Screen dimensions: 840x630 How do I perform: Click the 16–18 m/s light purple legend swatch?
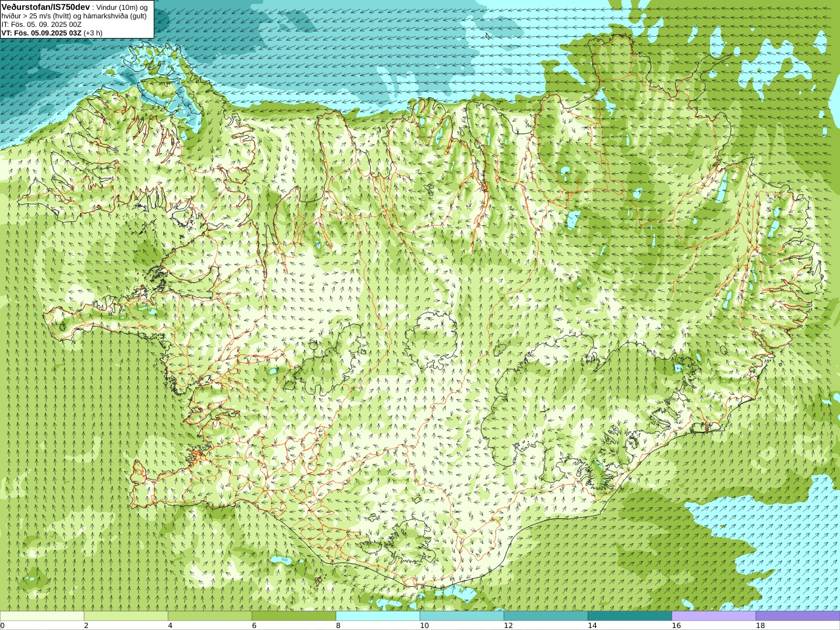pyautogui.click(x=714, y=616)
